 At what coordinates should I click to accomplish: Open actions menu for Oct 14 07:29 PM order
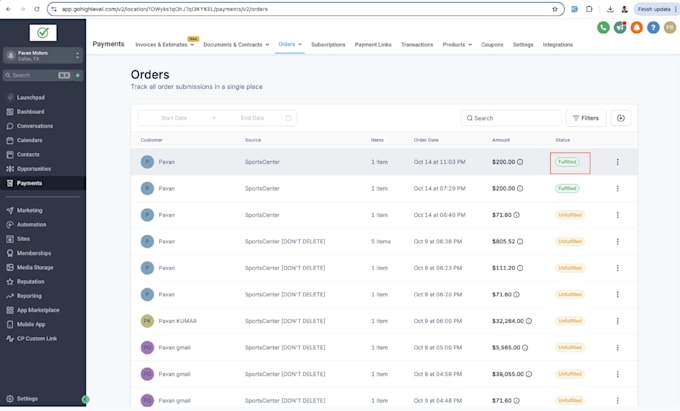[x=618, y=188]
